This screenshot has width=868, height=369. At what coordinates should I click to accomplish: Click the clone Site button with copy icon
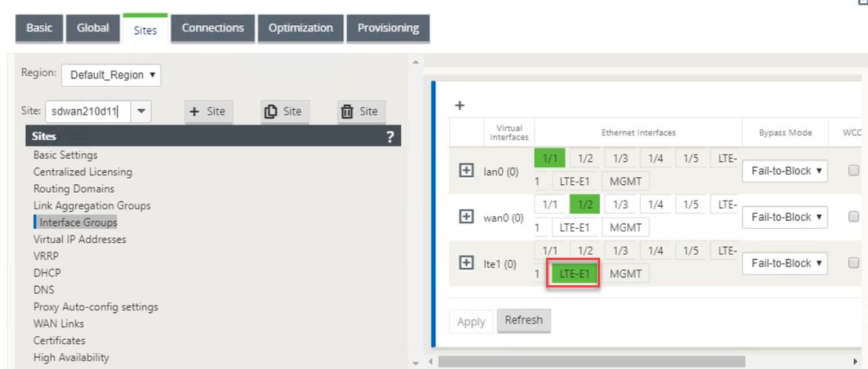284,111
